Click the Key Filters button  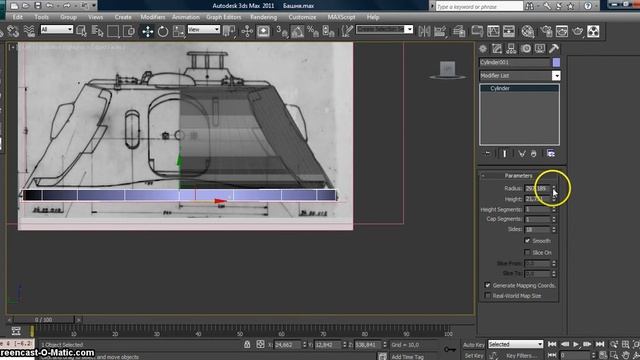(x=521, y=356)
